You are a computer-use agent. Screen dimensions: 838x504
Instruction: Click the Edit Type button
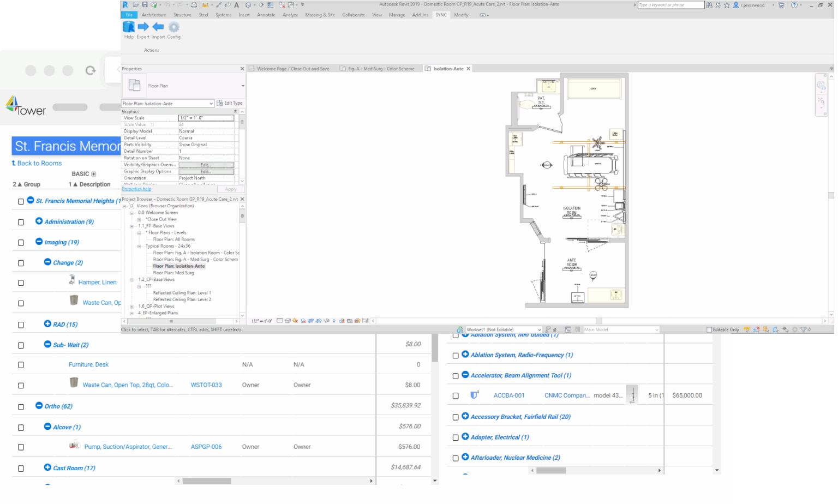tap(230, 103)
